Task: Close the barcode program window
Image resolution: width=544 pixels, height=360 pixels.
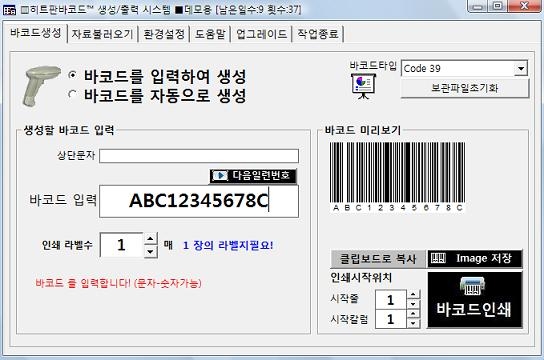Action: pos(525,6)
